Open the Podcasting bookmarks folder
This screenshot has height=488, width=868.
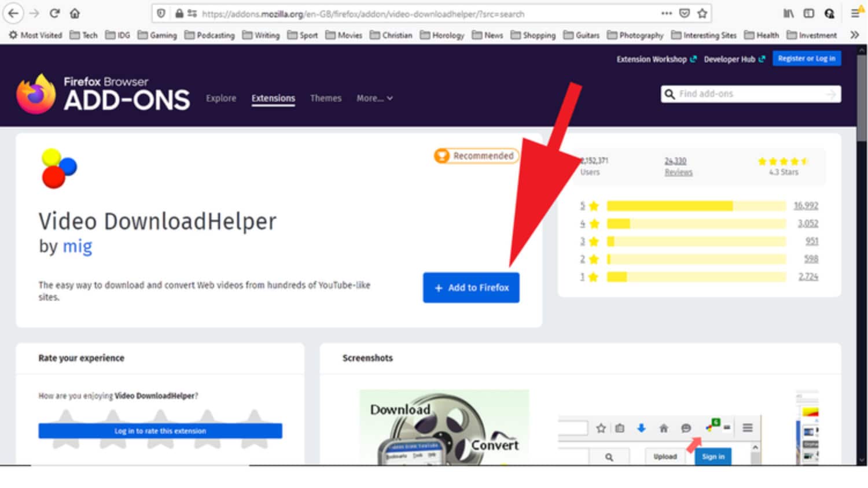point(209,35)
